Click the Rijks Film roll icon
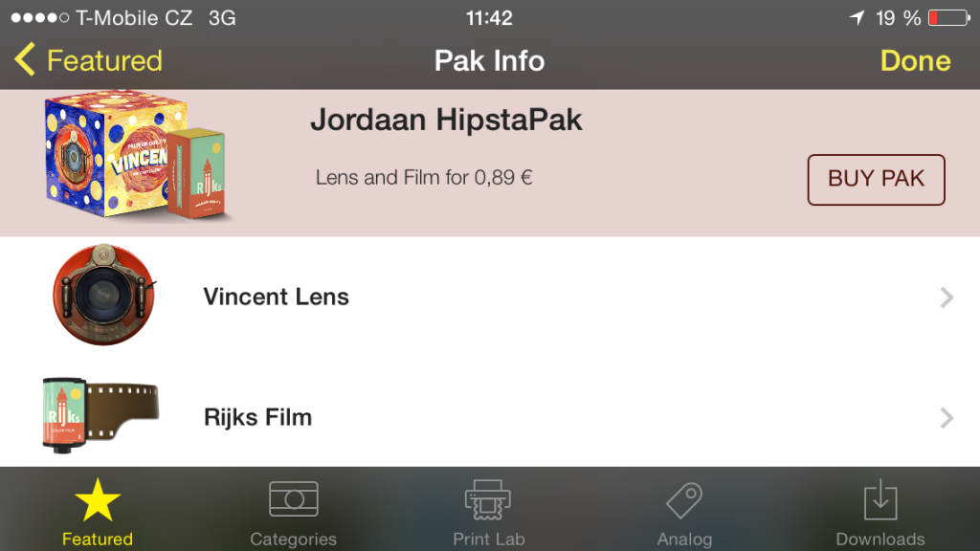The width and height of the screenshot is (980, 551). tap(100, 415)
